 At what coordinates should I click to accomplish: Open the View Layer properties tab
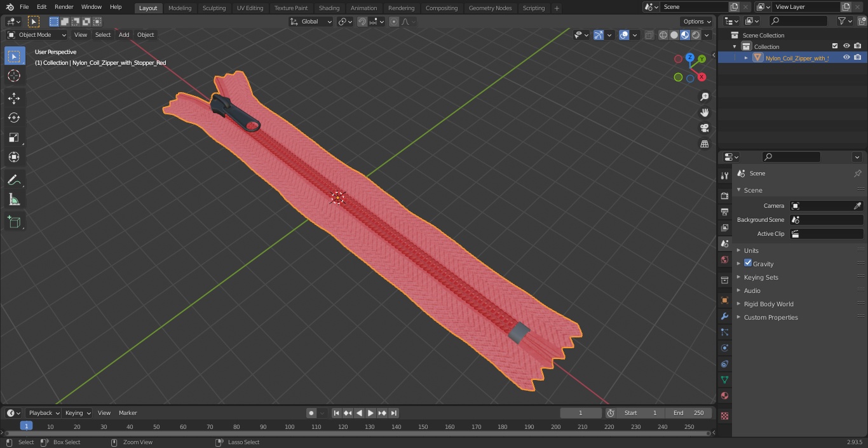(x=724, y=227)
